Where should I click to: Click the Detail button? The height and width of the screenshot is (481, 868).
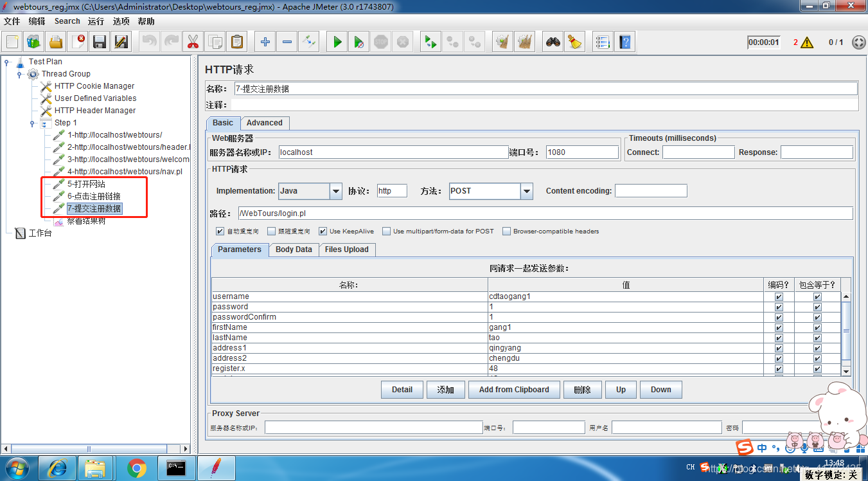click(402, 390)
